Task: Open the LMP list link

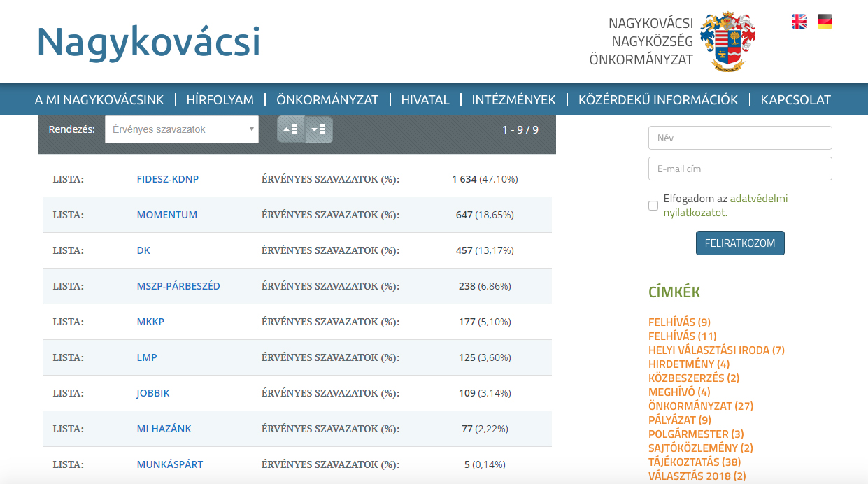Action: point(147,357)
